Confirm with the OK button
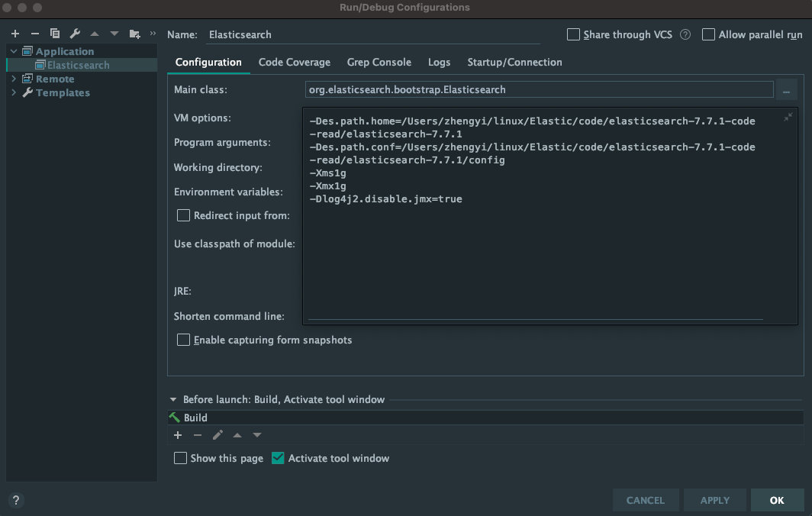The image size is (812, 516). (777, 501)
